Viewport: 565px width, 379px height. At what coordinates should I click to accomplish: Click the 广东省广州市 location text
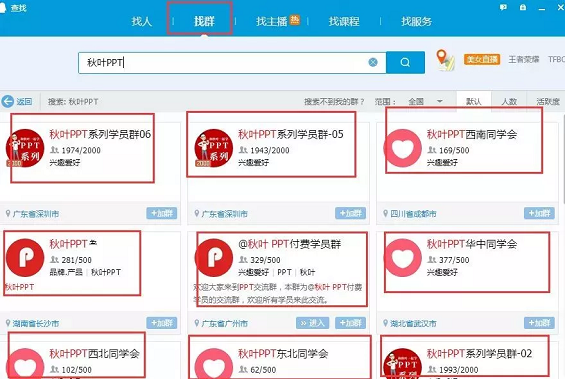point(224,324)
